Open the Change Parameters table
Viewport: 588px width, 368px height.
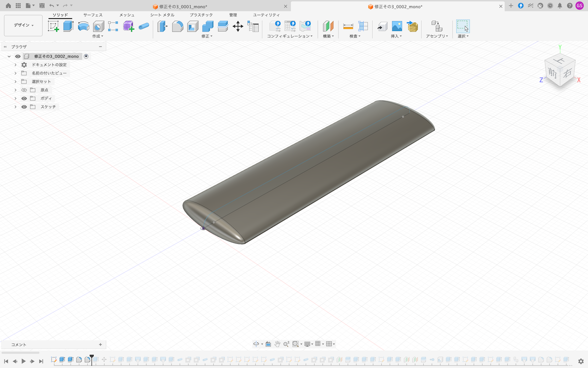coord(253,26)
